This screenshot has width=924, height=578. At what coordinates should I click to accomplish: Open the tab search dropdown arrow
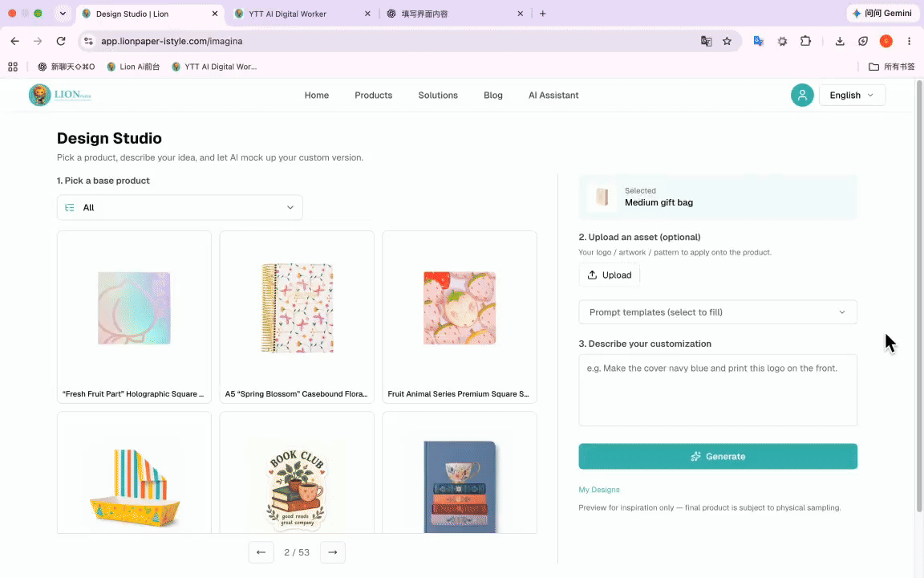63,14
